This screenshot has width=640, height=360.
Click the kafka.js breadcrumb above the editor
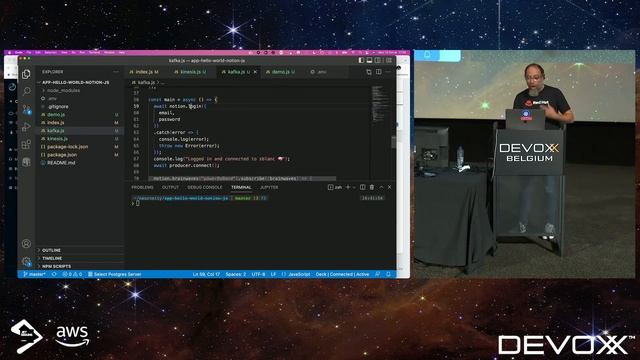click(146, 83)
